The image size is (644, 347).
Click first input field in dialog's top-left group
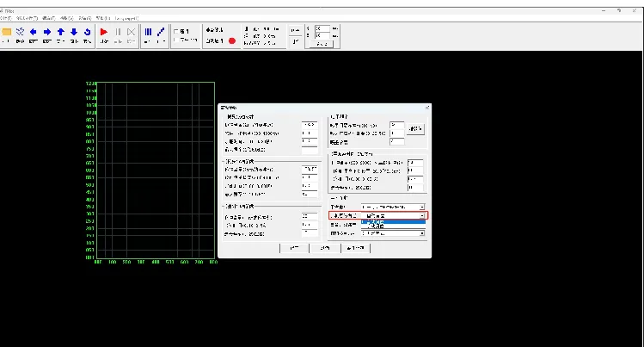click(310, 125)
